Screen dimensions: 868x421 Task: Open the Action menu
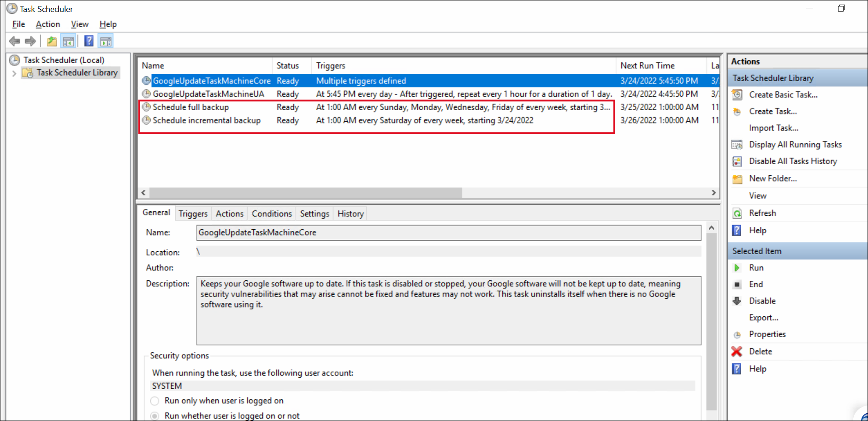[48, 24]
